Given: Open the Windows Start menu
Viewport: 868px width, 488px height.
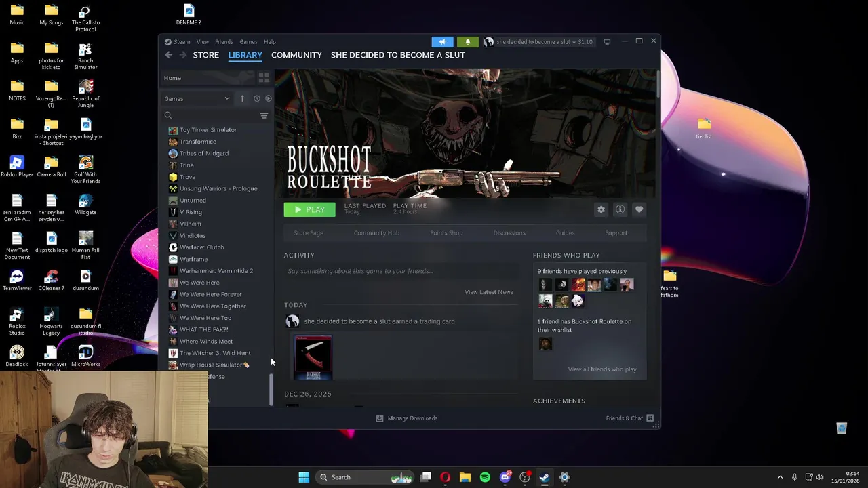Looking at the screenshot, I should [x=304, y=477].
